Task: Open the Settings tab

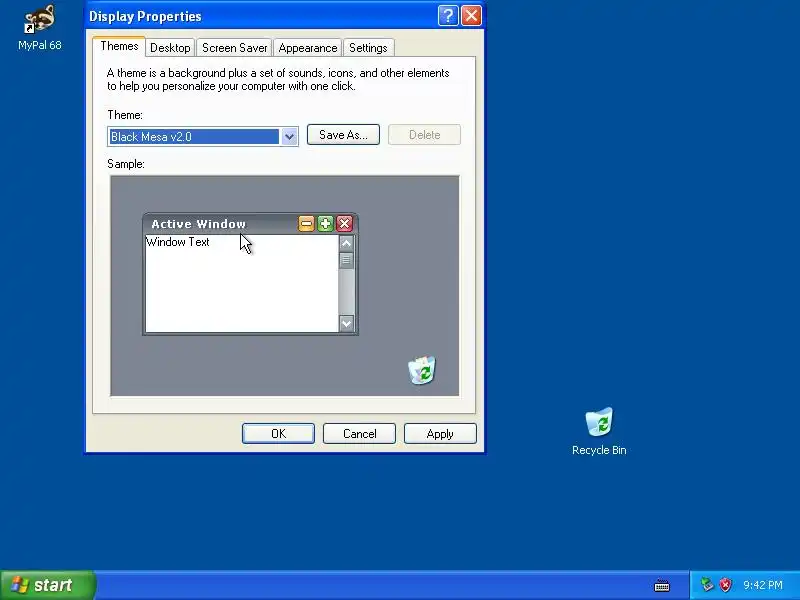Action: (x=368, y=47)
